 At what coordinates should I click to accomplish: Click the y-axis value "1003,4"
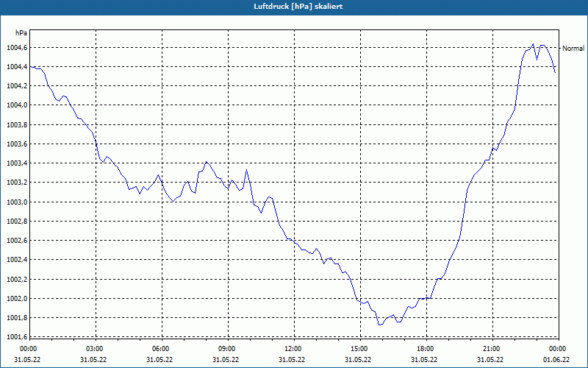[x=17, y=163]
